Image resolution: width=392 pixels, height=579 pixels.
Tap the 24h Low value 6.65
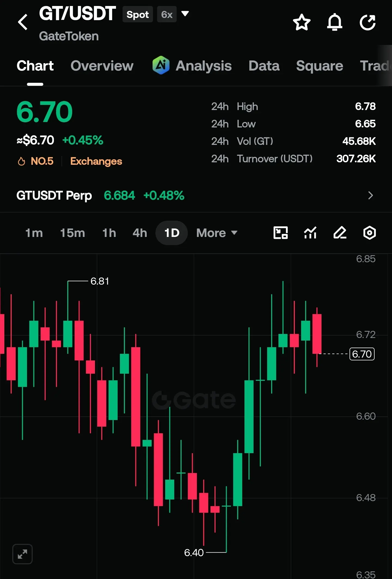(365, 124)
